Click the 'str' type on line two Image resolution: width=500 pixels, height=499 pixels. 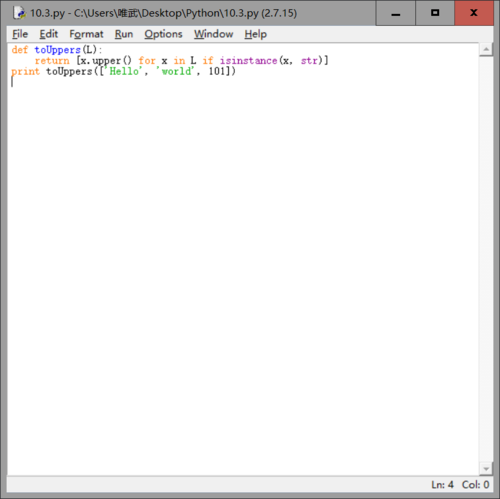309,61
